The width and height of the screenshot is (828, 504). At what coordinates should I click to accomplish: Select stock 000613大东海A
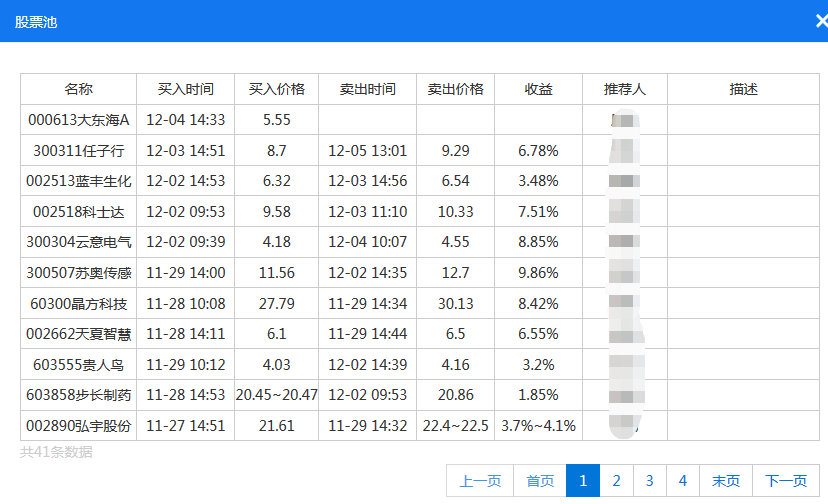pyautogui.click(x=79, y=120)
